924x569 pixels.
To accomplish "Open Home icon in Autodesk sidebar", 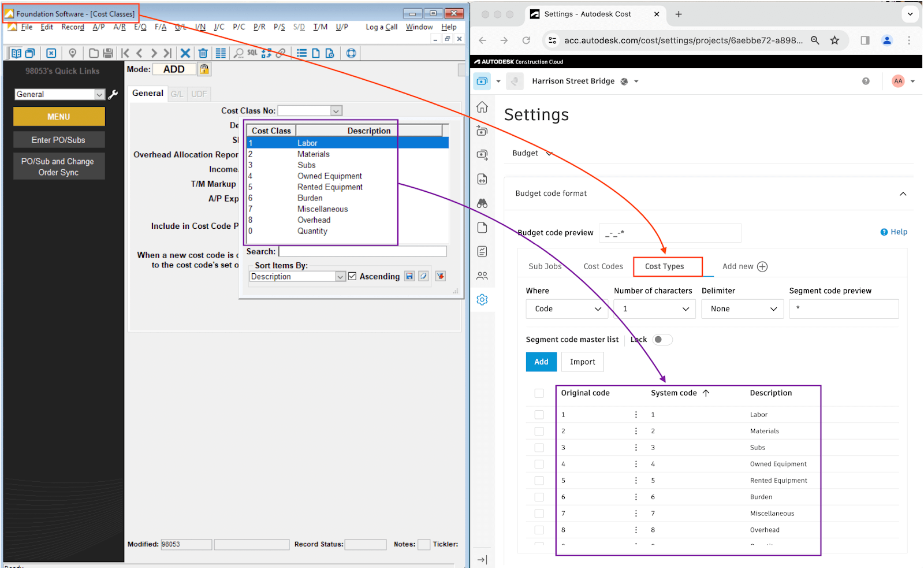I will pyautogui.click(x=482, y=107).
